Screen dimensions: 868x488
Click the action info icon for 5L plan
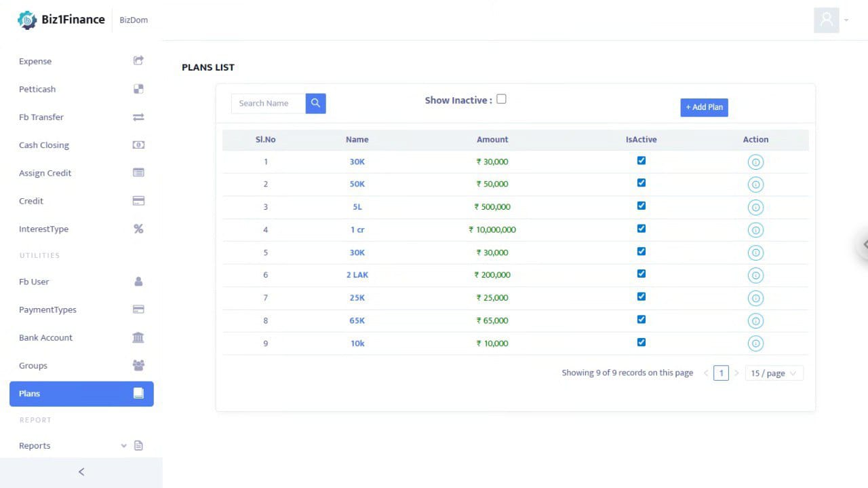click(755, 207)
